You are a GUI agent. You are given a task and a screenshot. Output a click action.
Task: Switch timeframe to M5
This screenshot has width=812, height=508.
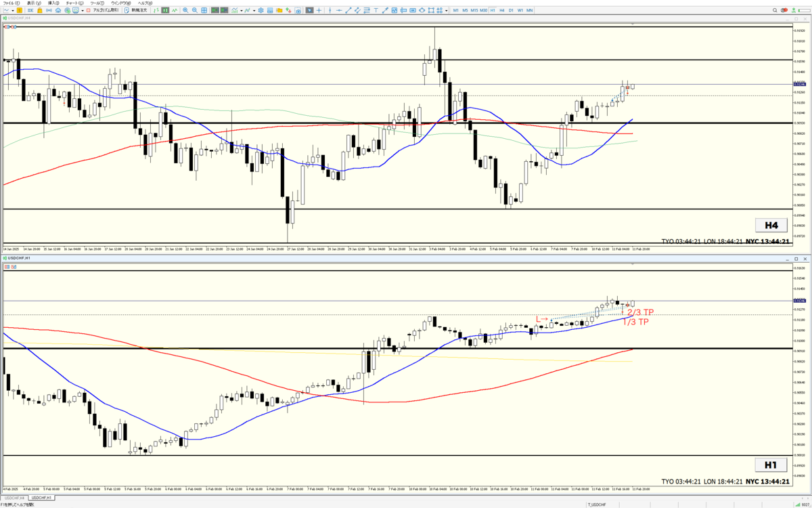pos(465,10)
